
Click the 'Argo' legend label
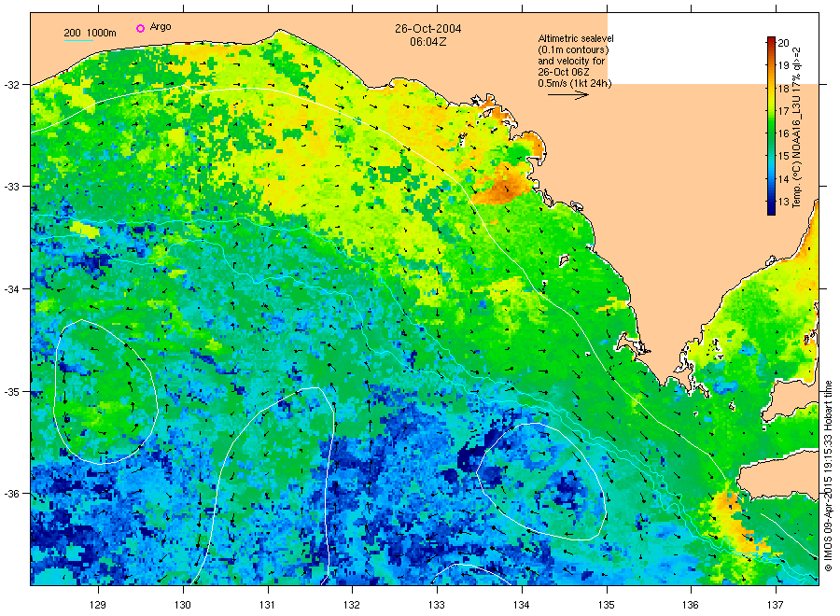coord(161,27)
